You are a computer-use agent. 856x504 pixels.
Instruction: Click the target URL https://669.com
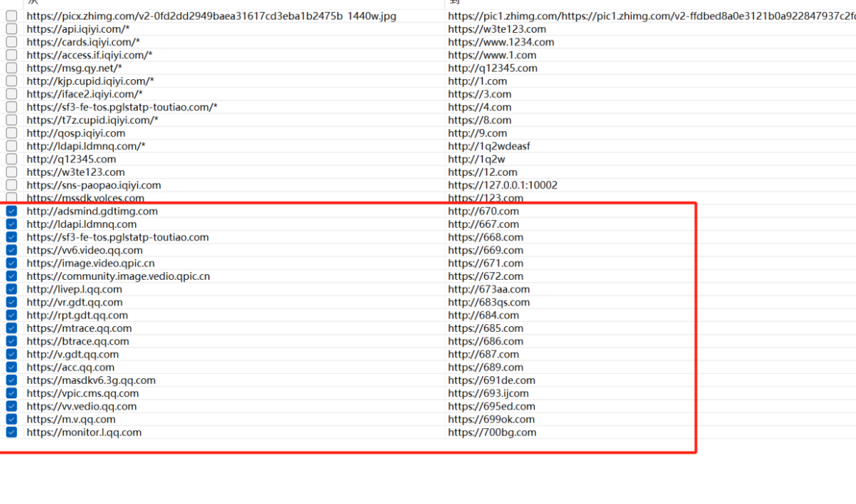click(x=486, y=251)
